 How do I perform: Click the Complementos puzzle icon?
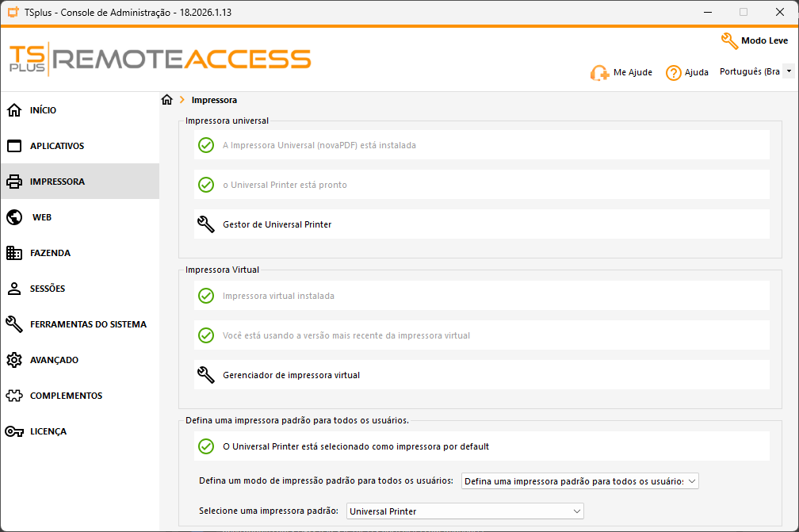pos(14,396)
